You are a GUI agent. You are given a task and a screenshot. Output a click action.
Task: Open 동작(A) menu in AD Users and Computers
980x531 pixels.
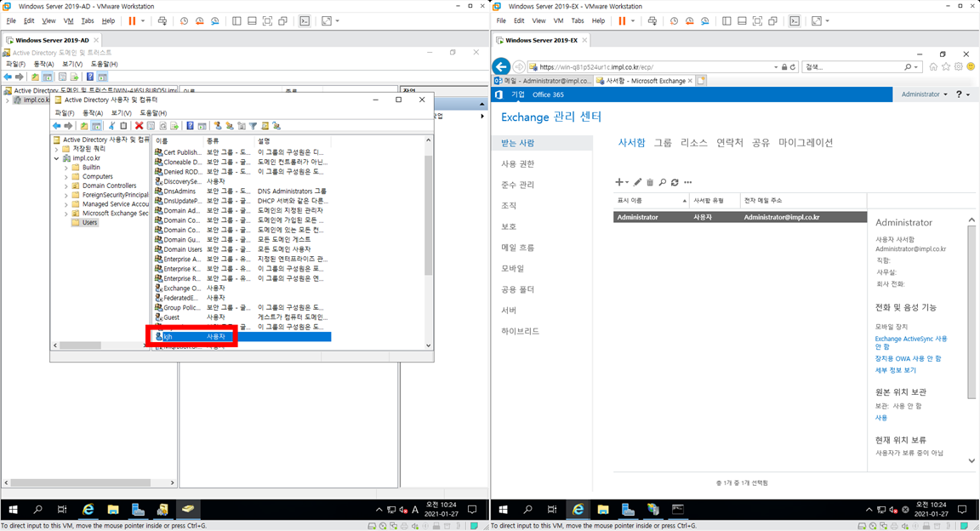(x=93, y=112)
